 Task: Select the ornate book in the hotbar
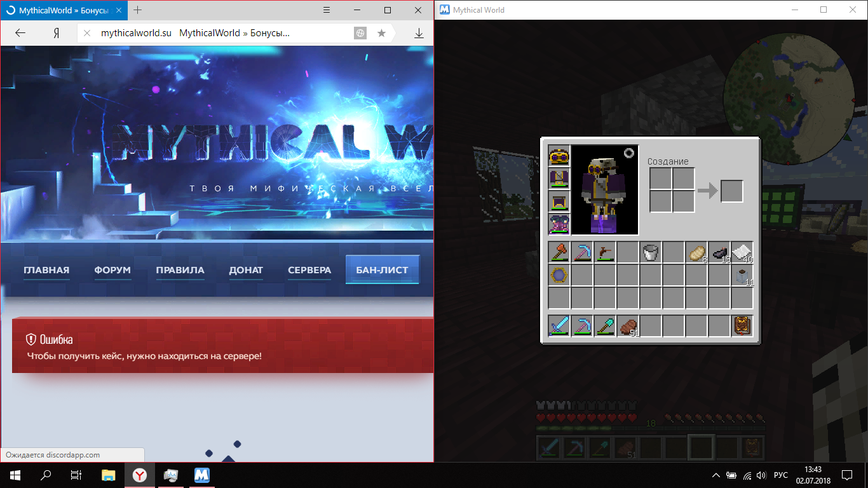(x=742, y=326)
